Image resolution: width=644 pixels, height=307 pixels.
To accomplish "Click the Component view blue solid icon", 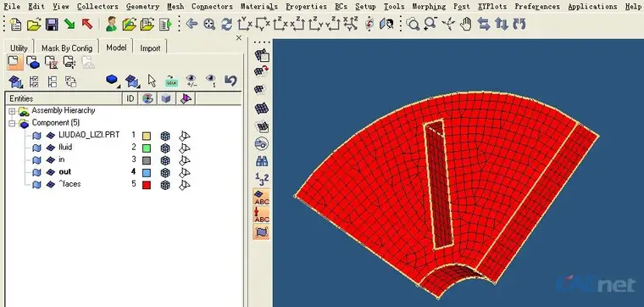I will point(33,63).
